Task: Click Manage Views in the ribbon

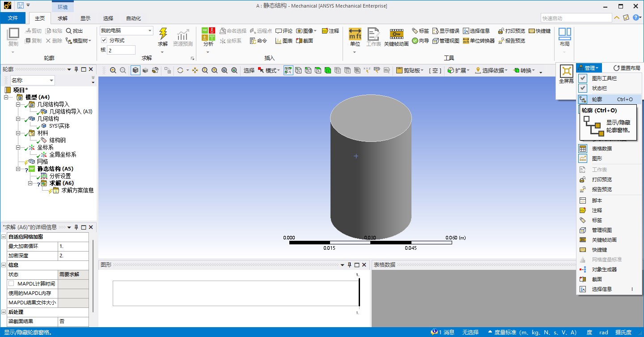Action: [x=446, y=41]
